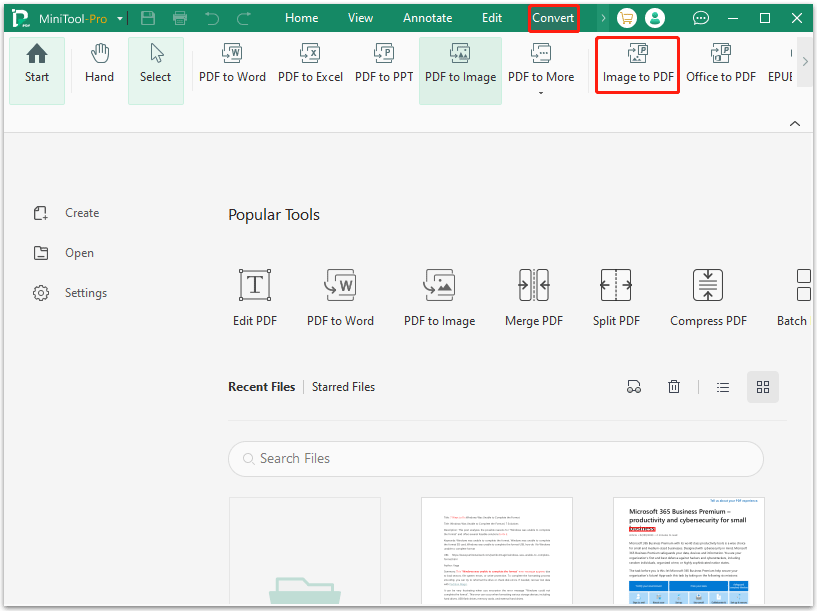This screenshot has width=817, height=611.
Task: Select the Hand tool
Action: [99, 66]
